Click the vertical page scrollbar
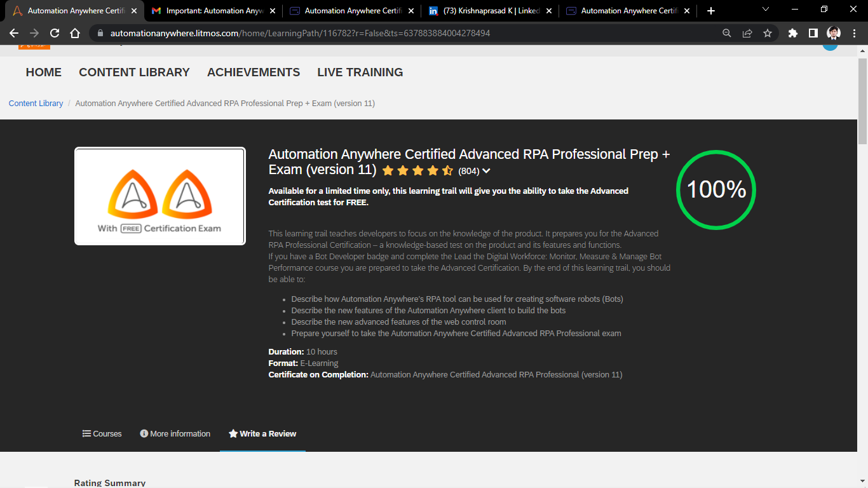This screenshot has height=488, width=868. point(862,102)
